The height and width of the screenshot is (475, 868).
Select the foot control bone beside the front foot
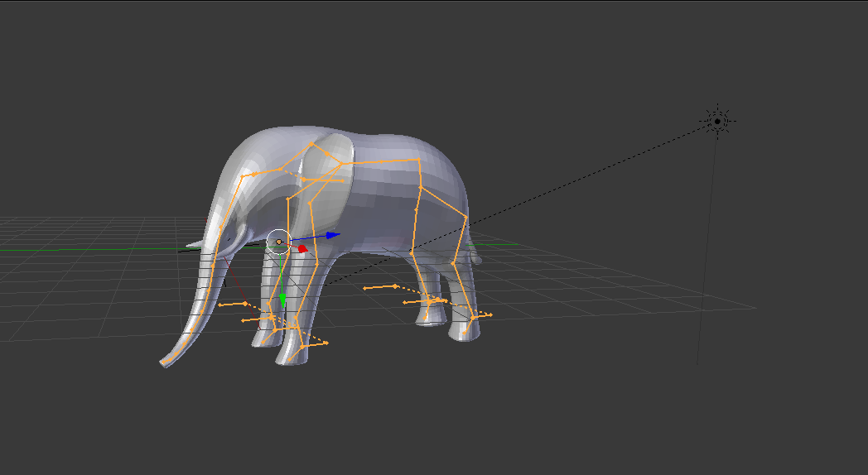(x=315, y=340)
